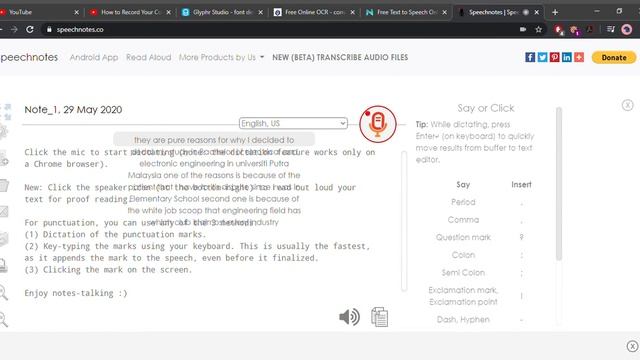Viewport: 640px width, 360px height.
Task: Click the dictation buffer text bubble
Action: [x=214, y=140]
